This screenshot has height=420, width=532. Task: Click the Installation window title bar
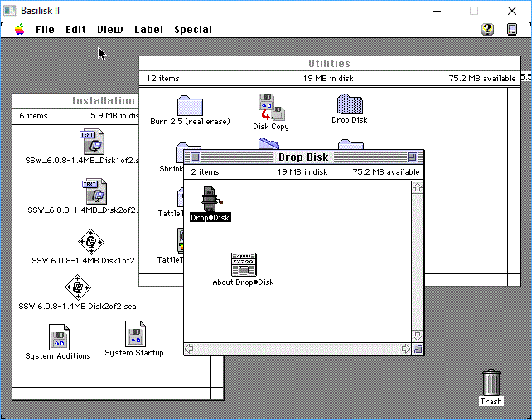point(75,101)
